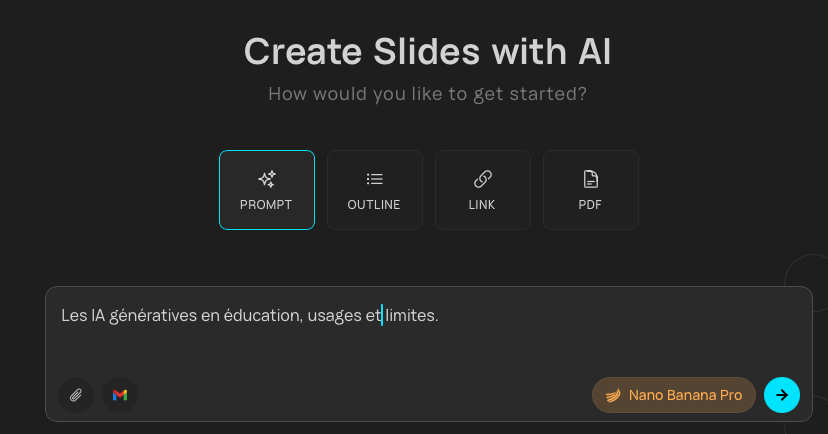
Task: Pick the PDF label
Action: [590, 205]
